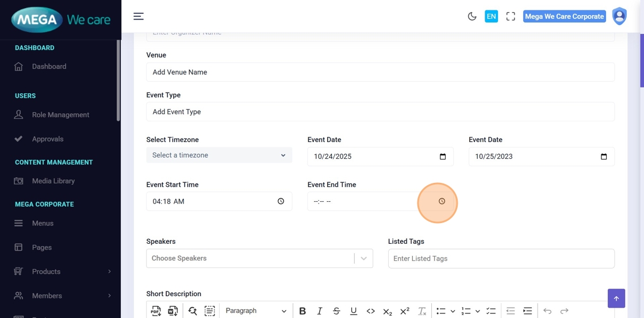The height and width of the screenshot is (318, 644).
Task: Open Event Start Time clock picker
Action: (281, 201)
